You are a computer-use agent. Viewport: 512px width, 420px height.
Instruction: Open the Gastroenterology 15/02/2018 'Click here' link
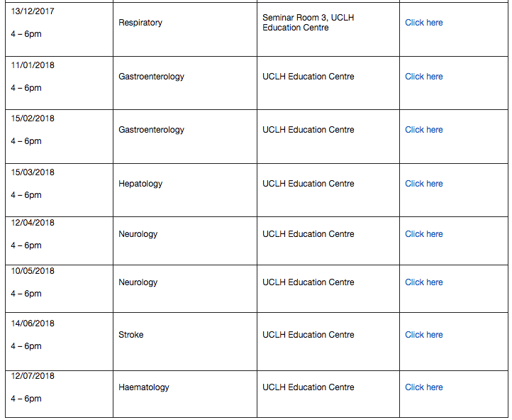tap(424, 130)
